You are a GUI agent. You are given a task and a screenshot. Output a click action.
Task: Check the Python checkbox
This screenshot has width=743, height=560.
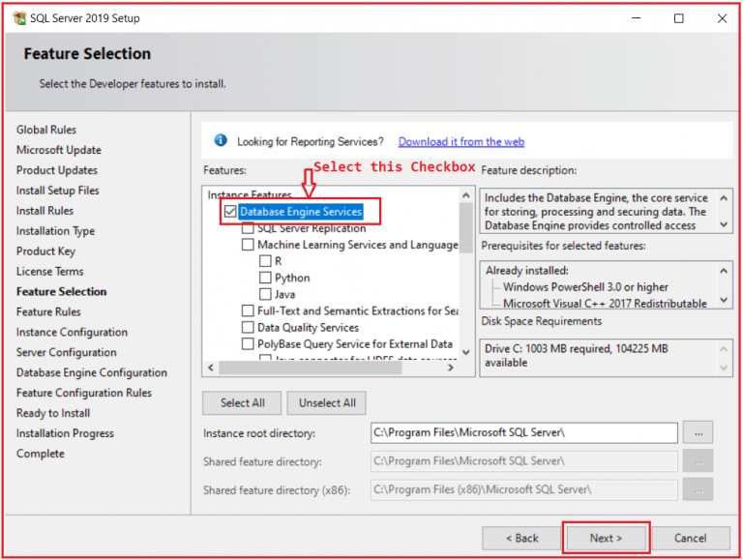265,278
